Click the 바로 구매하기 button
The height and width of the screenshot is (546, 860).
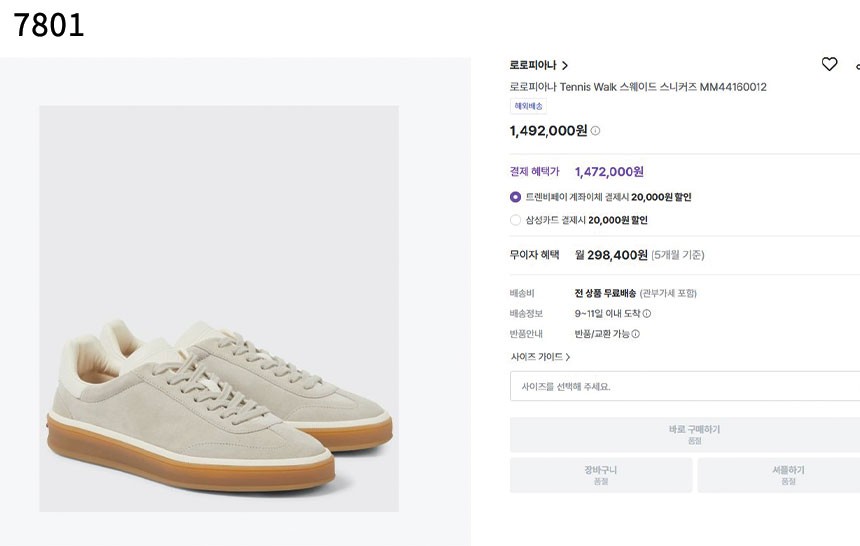pyautogui.click(x=684, y=435)
